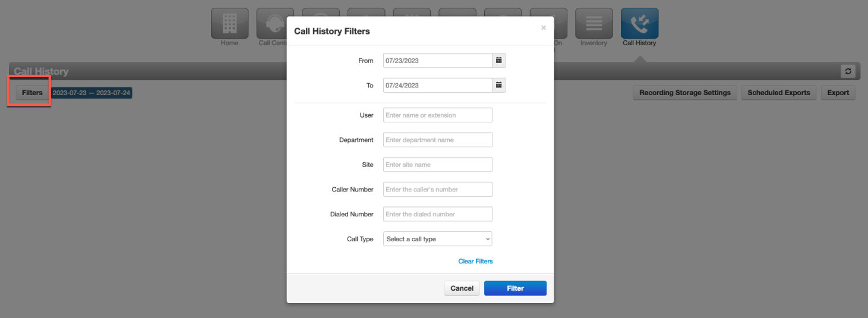This screenshot has height=318, width=868.
Task: Open the Call Center navigation icon
Action: coord(272,23)
